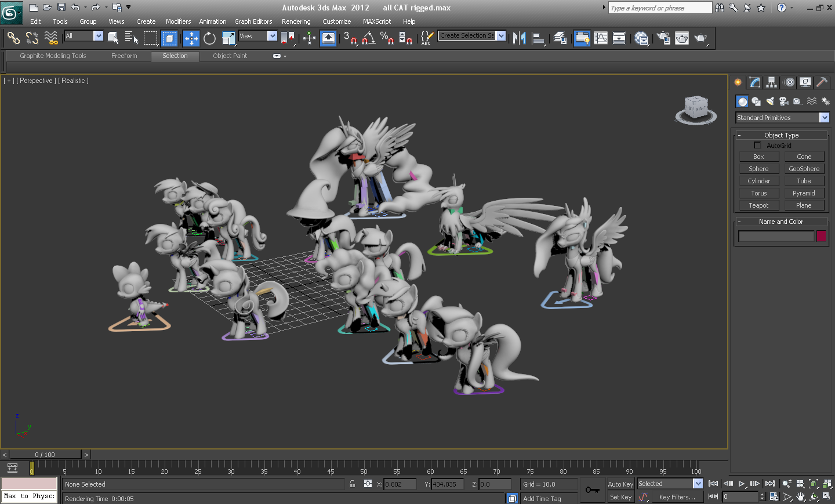This screenshot has width=835, height=504.
Task: Toggle Window/Crossing selection mode
Action: 169,38
